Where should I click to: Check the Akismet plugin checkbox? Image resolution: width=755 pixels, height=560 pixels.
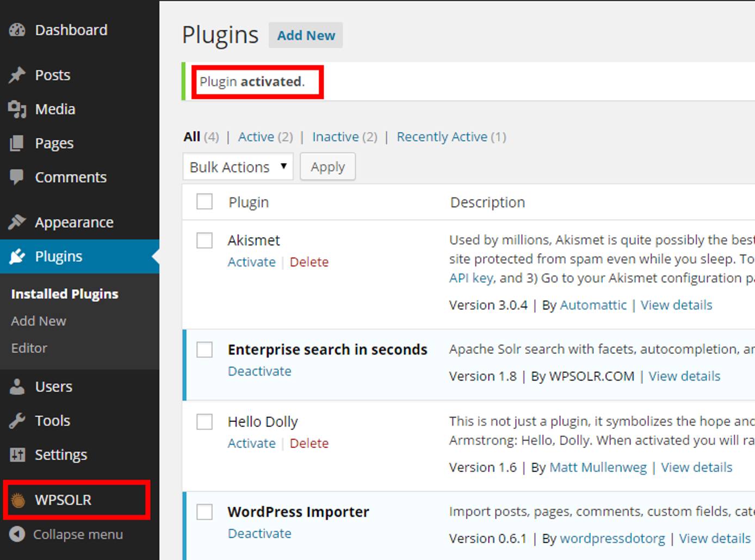tap(204, 240)
